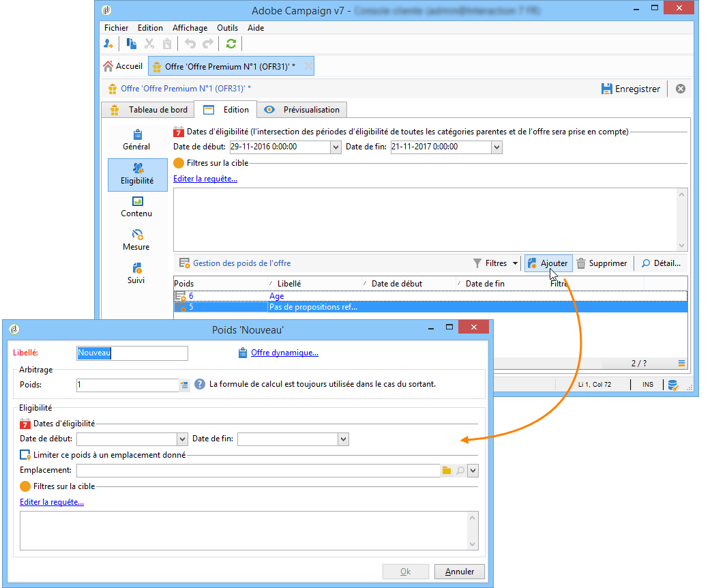Viewport: 712px width, 588px height.
Task: Close the offer editor with round X icon
Action: (x=680, y=89)
